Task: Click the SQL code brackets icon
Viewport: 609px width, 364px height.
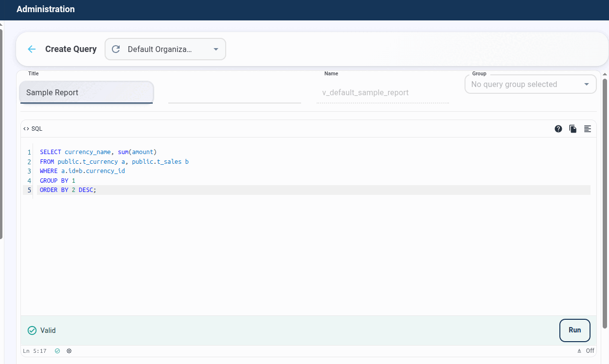Action: point(26,129)
